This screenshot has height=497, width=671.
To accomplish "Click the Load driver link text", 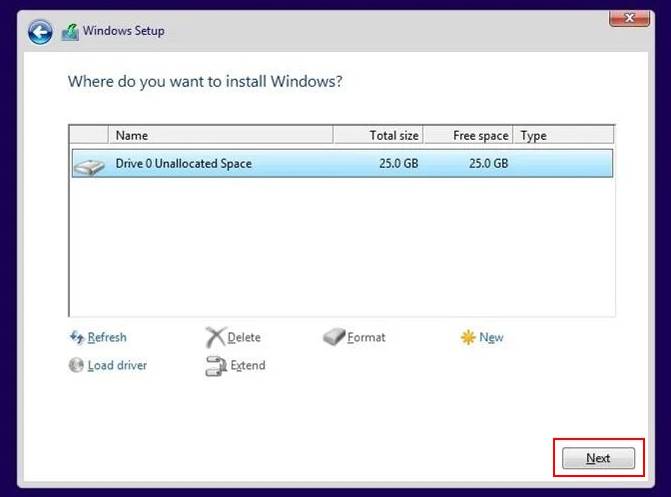I will coord(117,365).
